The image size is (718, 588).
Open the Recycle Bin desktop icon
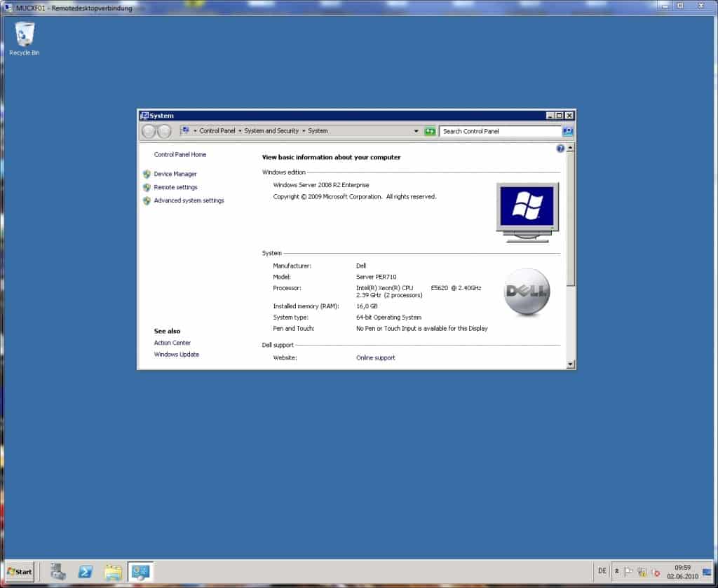(25, 39)
